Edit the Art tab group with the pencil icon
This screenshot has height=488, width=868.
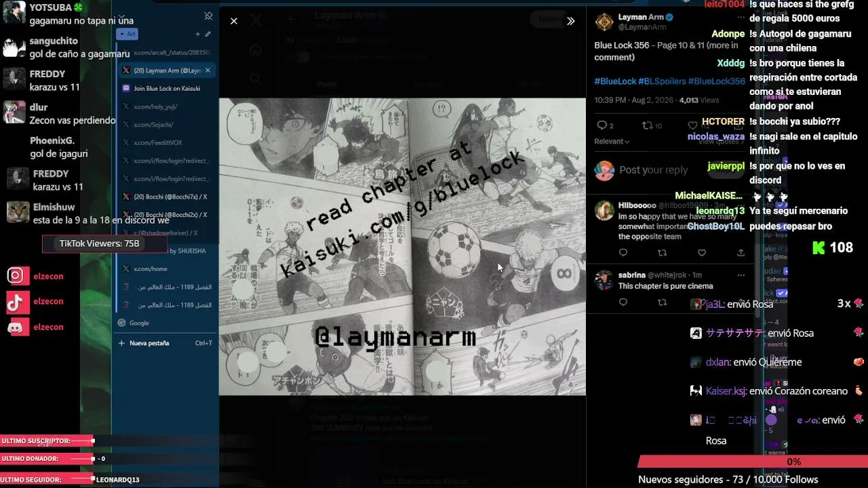pos(208,34)
